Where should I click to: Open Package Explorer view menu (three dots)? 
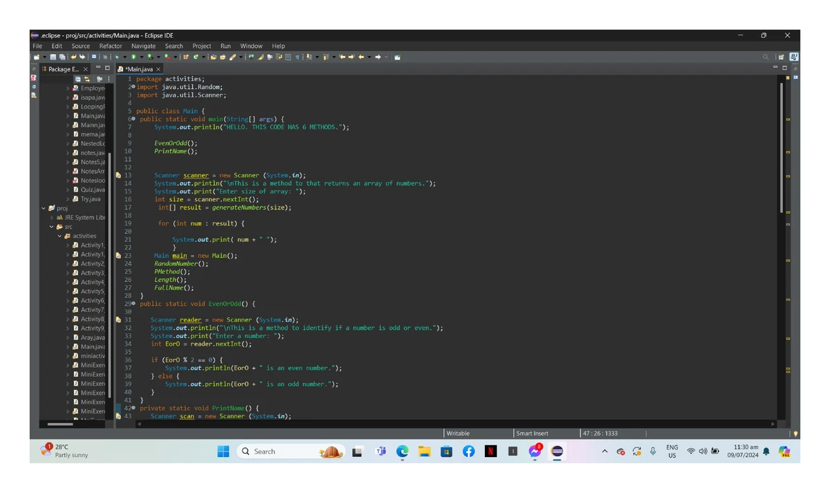point(109,79)
